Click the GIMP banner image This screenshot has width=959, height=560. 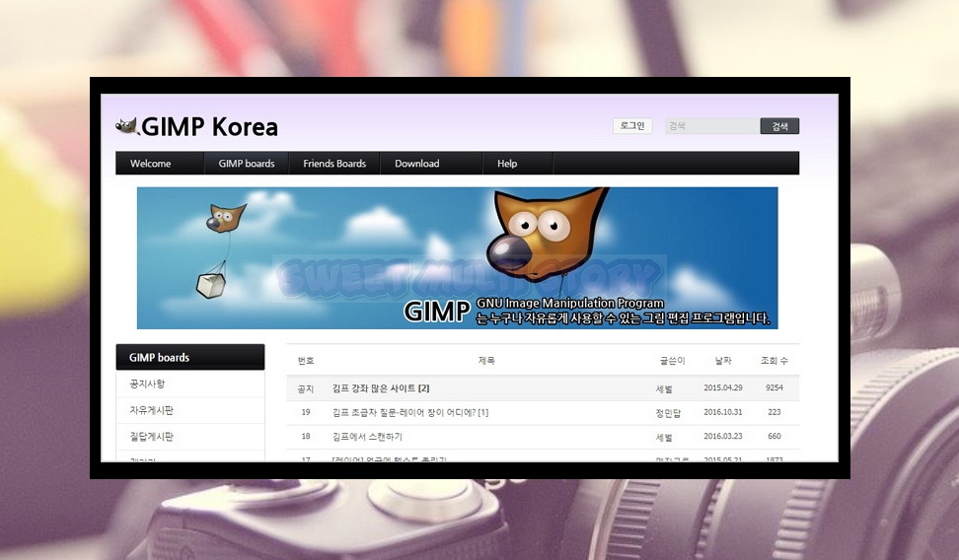[458, 258]
